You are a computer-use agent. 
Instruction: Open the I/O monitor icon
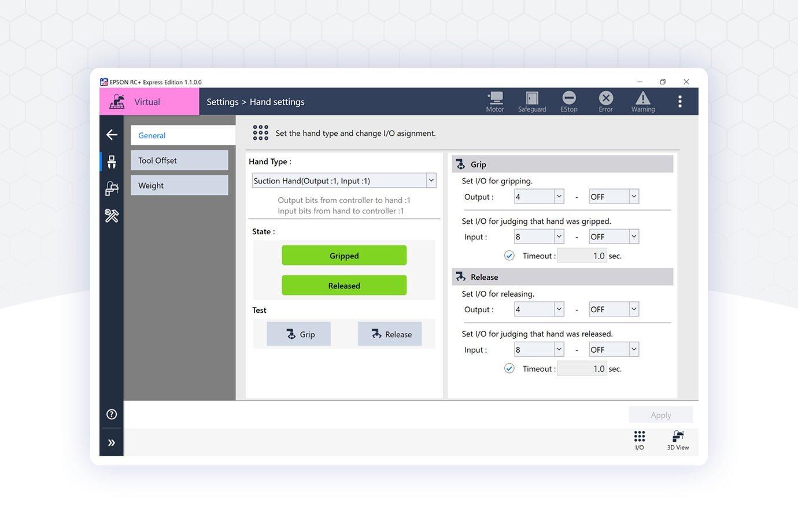tap(639, 440)
